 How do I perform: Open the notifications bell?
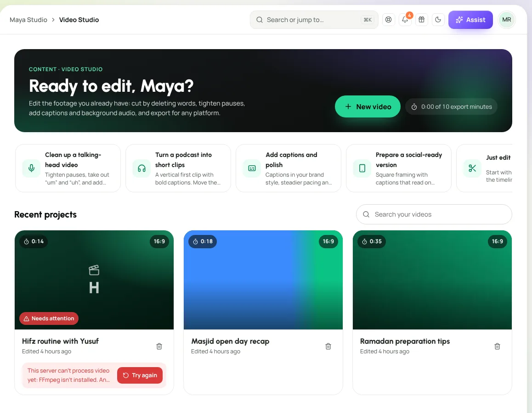coord(405,20)
